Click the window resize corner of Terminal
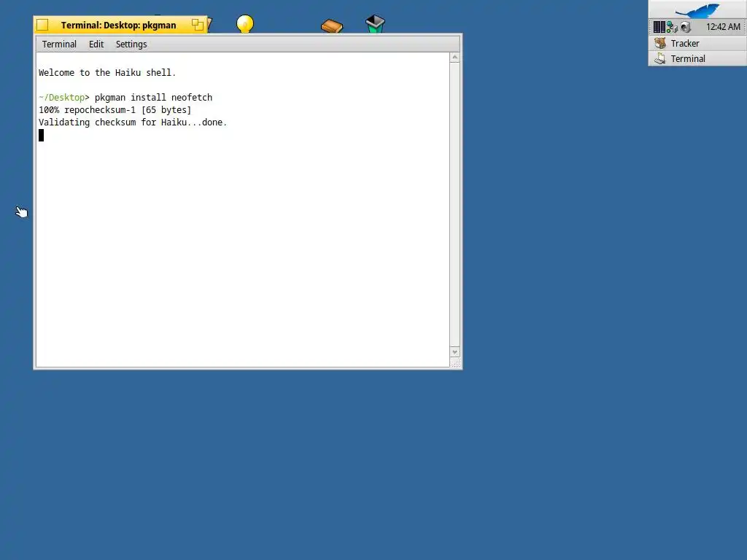This screenshot has height=560, width=747. (455, 363)
